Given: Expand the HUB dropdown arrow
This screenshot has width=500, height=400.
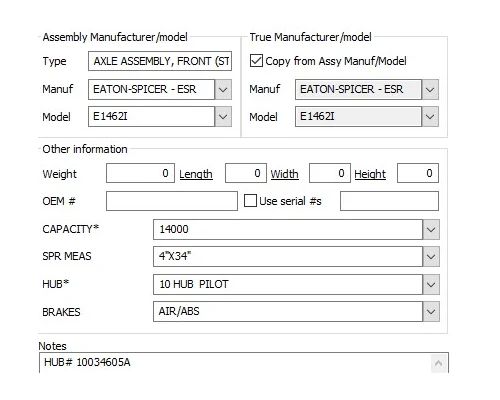Looking at the screenshot, I should click(431, 284).
